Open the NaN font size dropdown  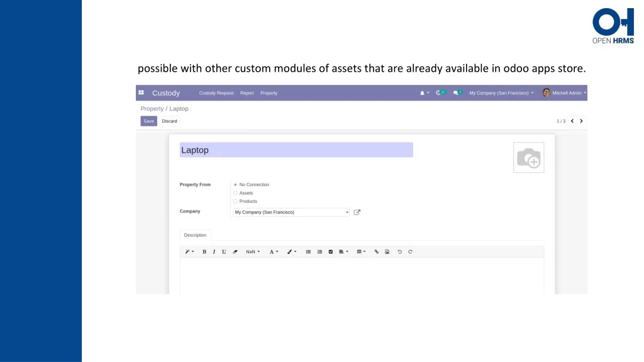pos(252,251)
